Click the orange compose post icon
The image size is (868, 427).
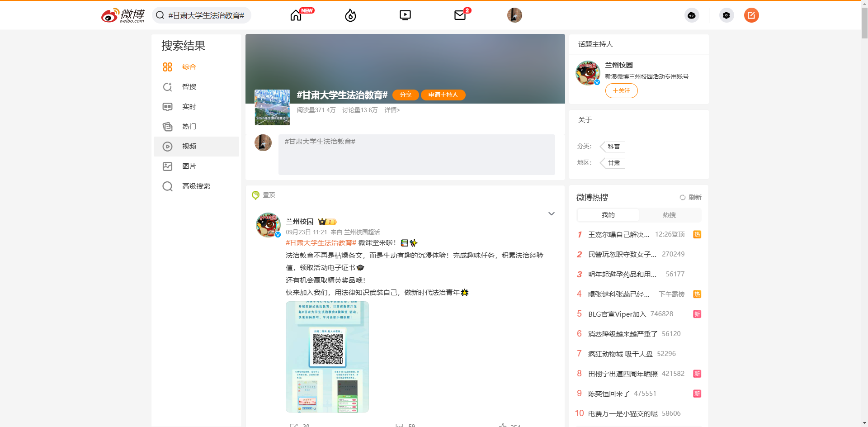[x=751, y=15]
